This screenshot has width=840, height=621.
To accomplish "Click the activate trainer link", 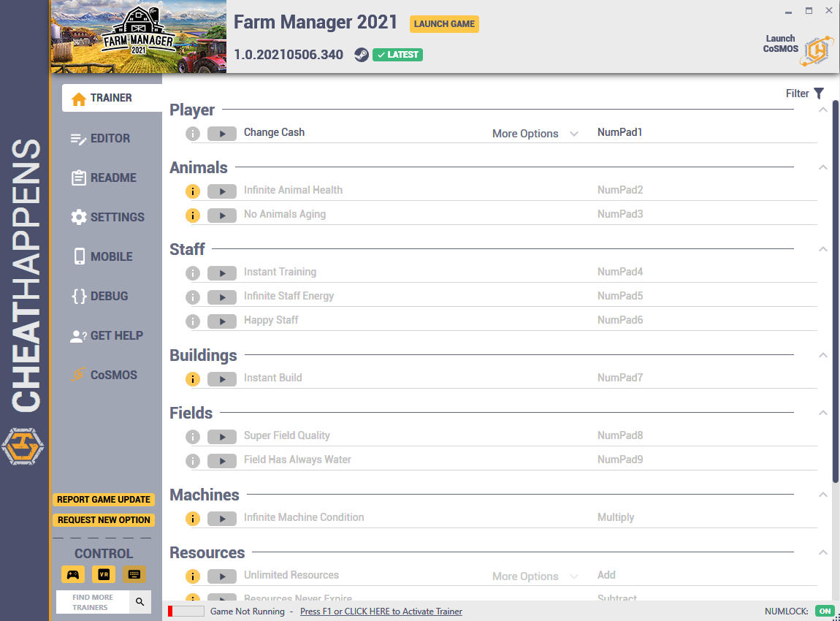I will pos(381,612).
